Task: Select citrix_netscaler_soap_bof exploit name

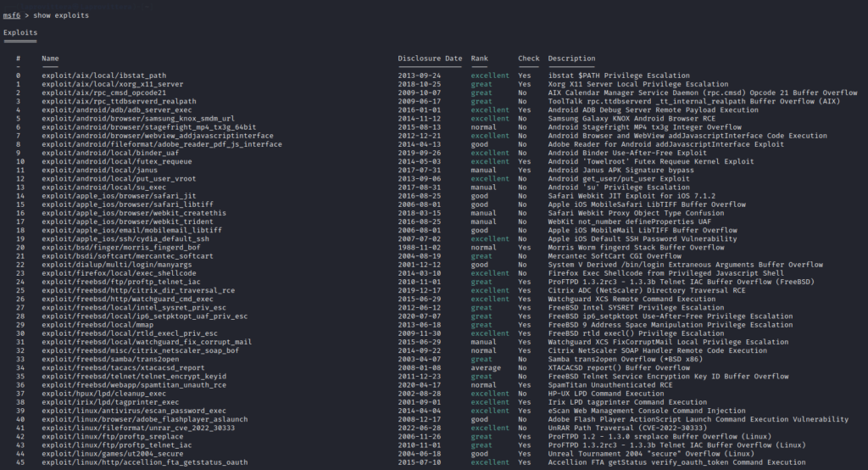Action: (x=140, y=350)
